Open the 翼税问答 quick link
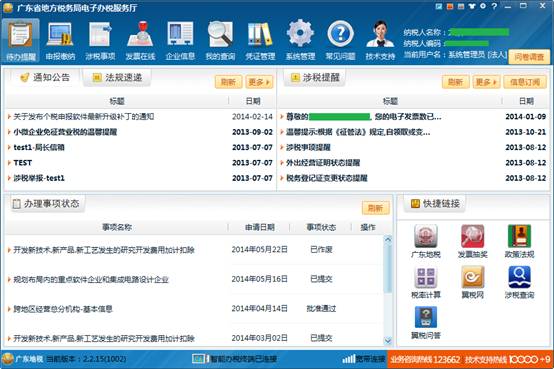This screenshot has height=369, width=554. click(426, 322)
